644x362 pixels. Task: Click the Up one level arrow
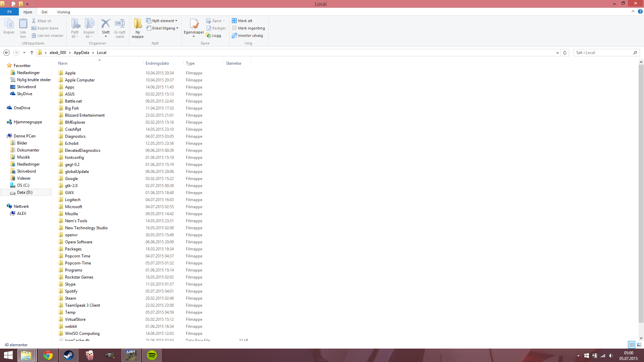(32, 53)
